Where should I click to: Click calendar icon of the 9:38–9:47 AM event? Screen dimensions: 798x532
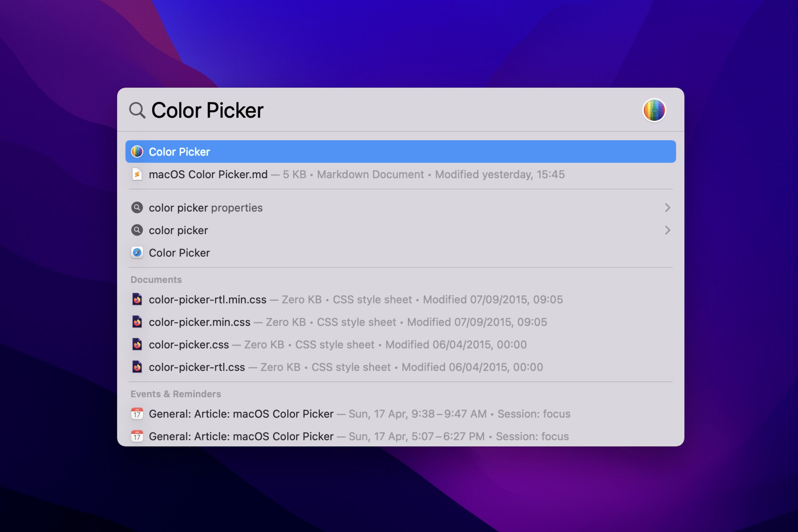tap(137, 414)
